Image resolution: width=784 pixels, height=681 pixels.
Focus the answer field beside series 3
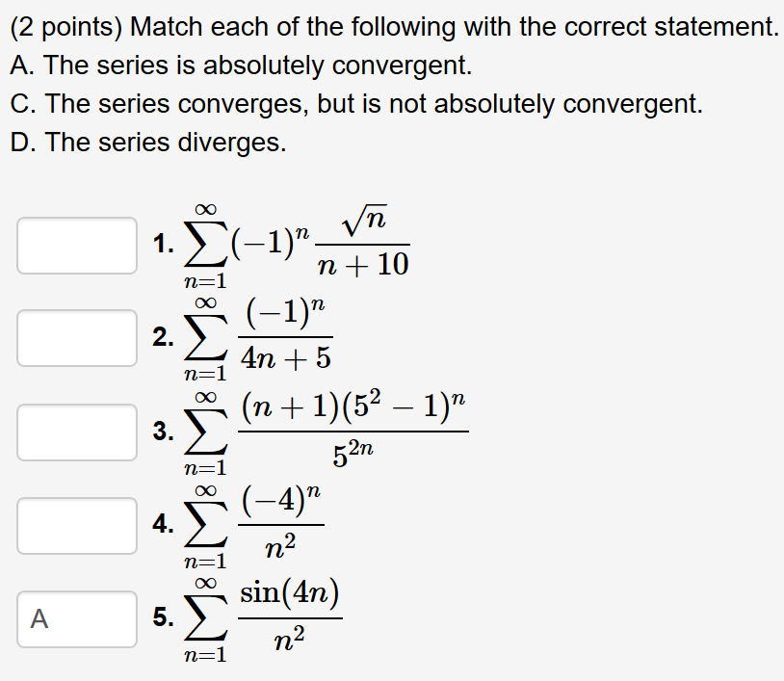[x=77, y=432]
